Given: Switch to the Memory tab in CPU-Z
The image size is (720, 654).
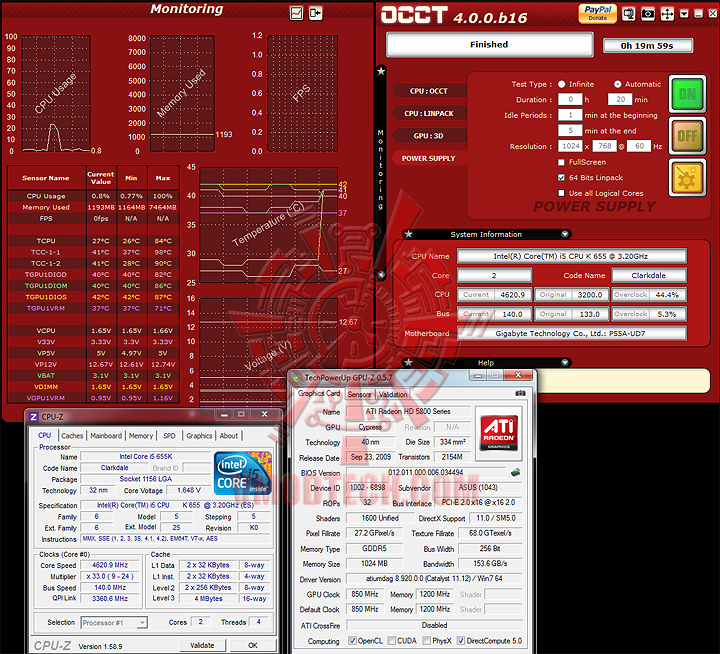Looking at the screenshot, I should [141, 435].
